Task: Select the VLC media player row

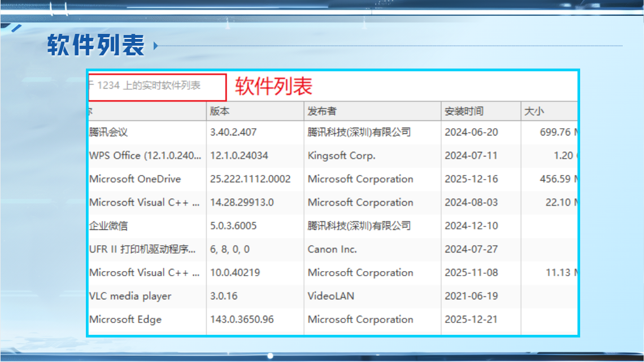Action: pyautogui.click(x=333, y=296)
